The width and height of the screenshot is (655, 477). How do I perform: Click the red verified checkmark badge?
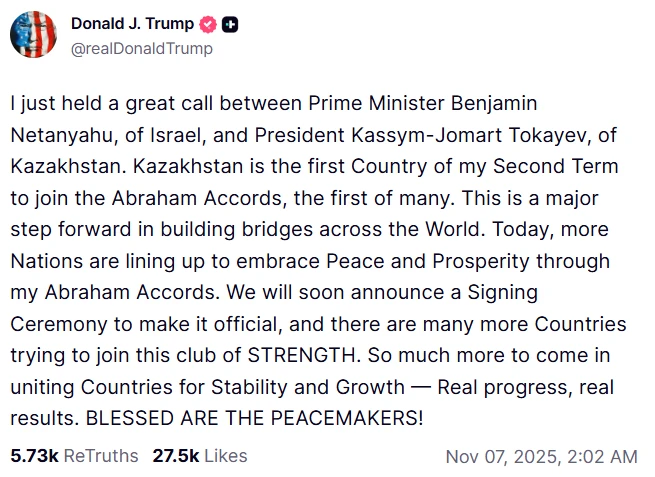(x=208, y=25)
